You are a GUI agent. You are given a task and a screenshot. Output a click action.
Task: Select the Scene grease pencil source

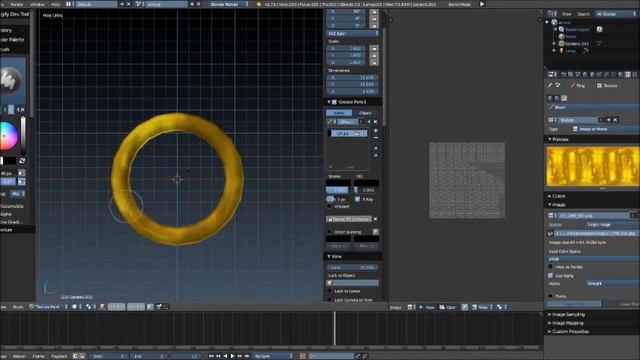coord(339,113)
